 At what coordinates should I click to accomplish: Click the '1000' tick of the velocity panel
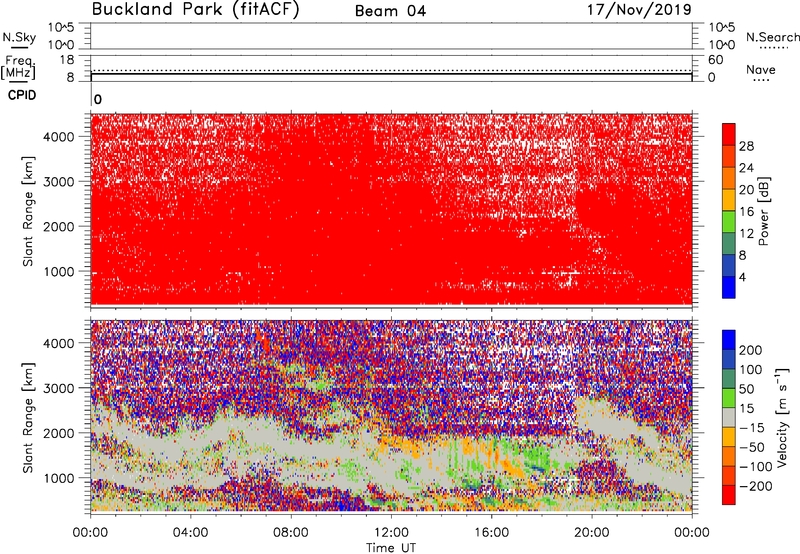(x=59, y=478)
